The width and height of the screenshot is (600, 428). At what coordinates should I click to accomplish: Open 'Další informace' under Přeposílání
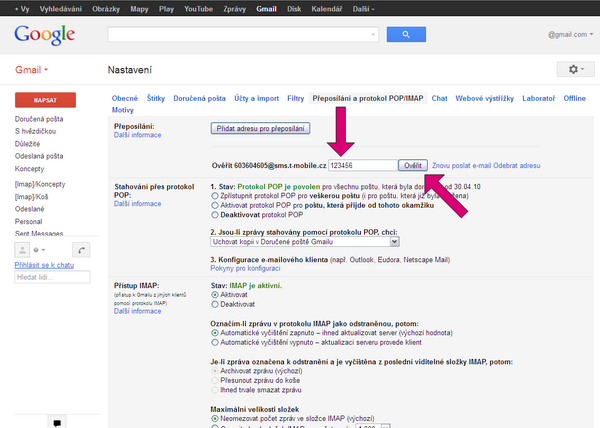pos(137,135)
